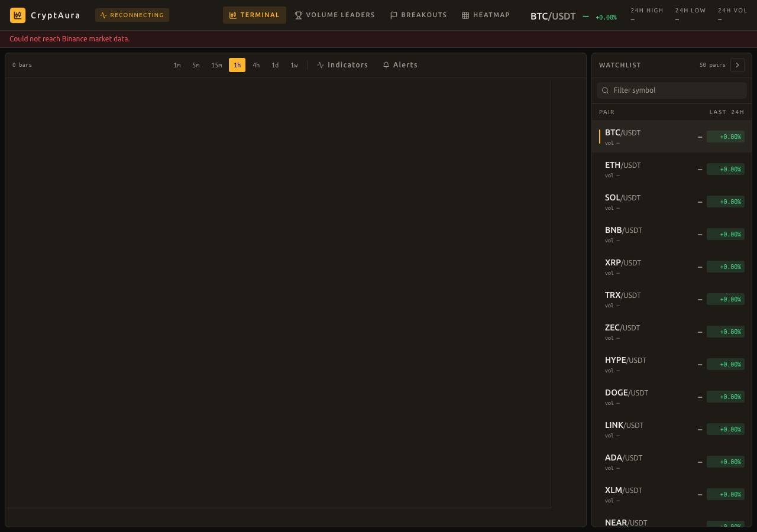
Task: Click the '0 bars' chart counter
Action: [x=22, y=65]
